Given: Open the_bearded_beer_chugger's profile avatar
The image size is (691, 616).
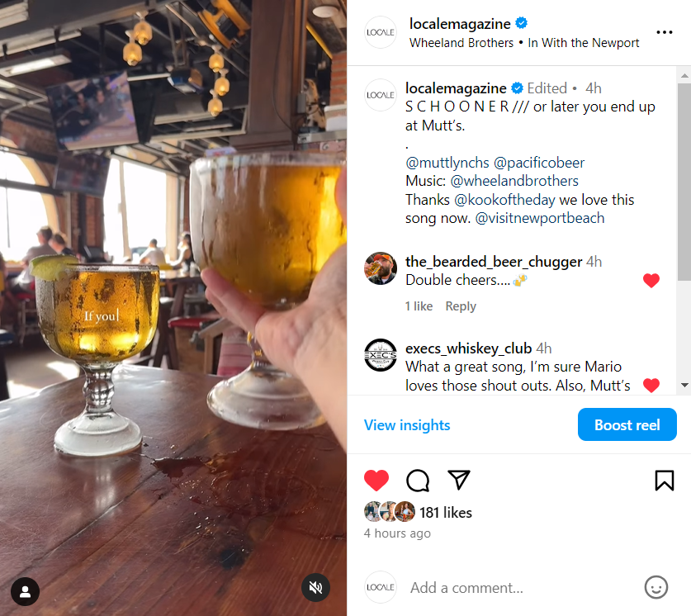Looking at the screenshot, I should point(381,268).
